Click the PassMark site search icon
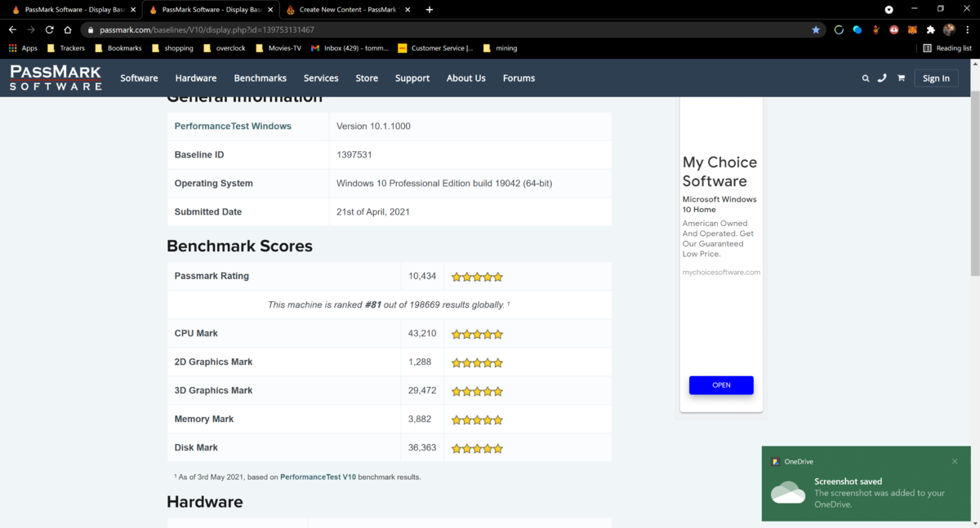The height and width of the screenshot is (528, 980). (x=866, y=78)
